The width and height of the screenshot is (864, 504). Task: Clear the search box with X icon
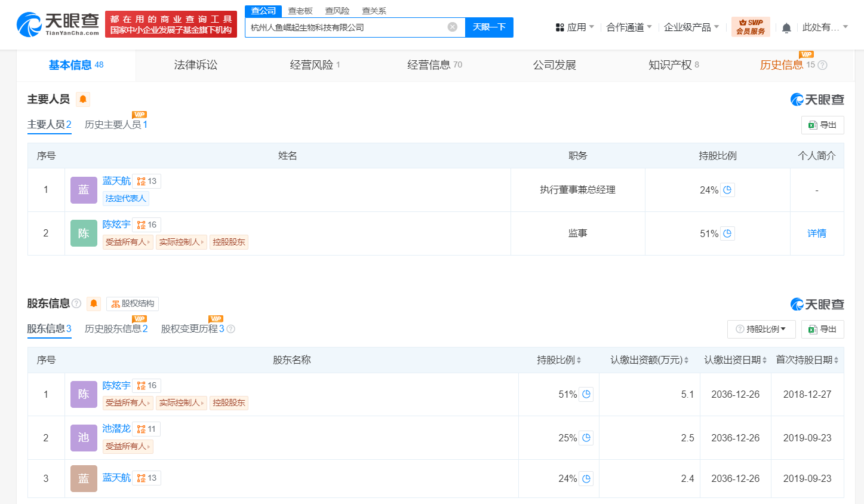(x=453, y=27)
